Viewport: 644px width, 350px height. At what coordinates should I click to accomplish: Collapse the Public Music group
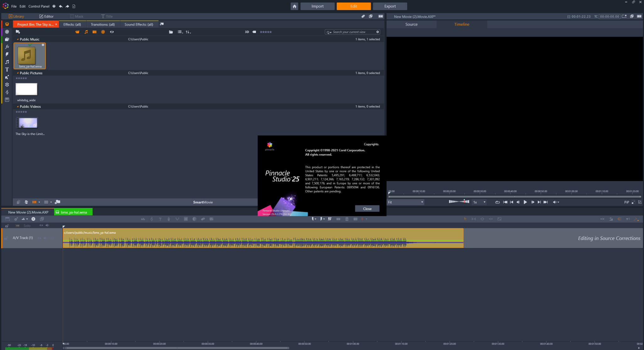(18, 39)
